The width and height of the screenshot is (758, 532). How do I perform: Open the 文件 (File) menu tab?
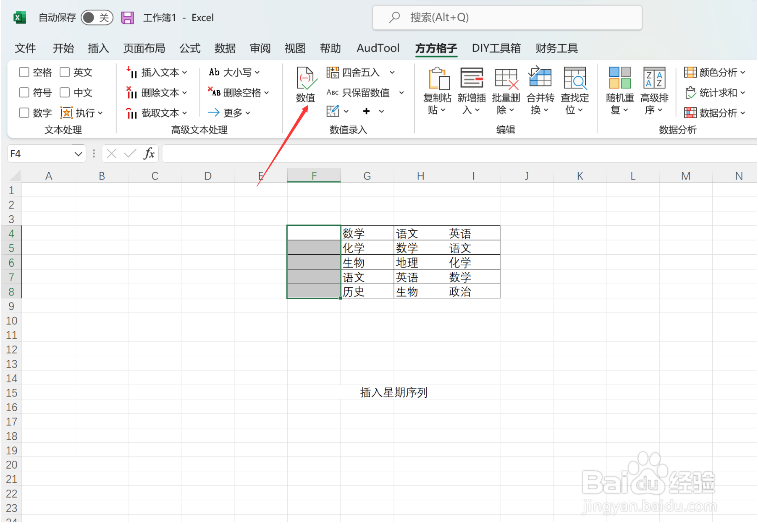click(x=25, y=48)
